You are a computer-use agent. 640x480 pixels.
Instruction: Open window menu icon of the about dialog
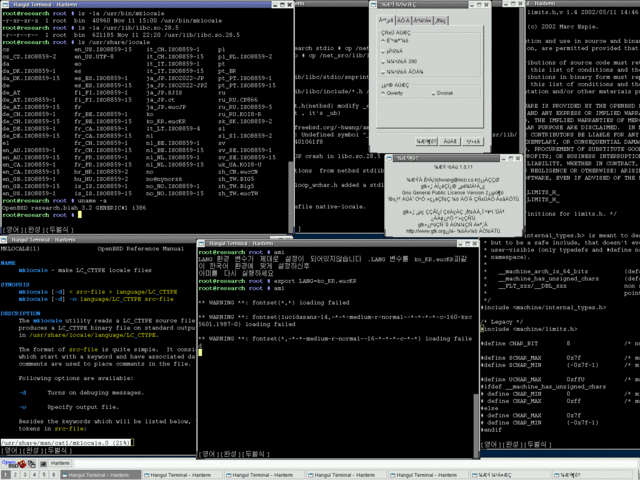point(390,158)
